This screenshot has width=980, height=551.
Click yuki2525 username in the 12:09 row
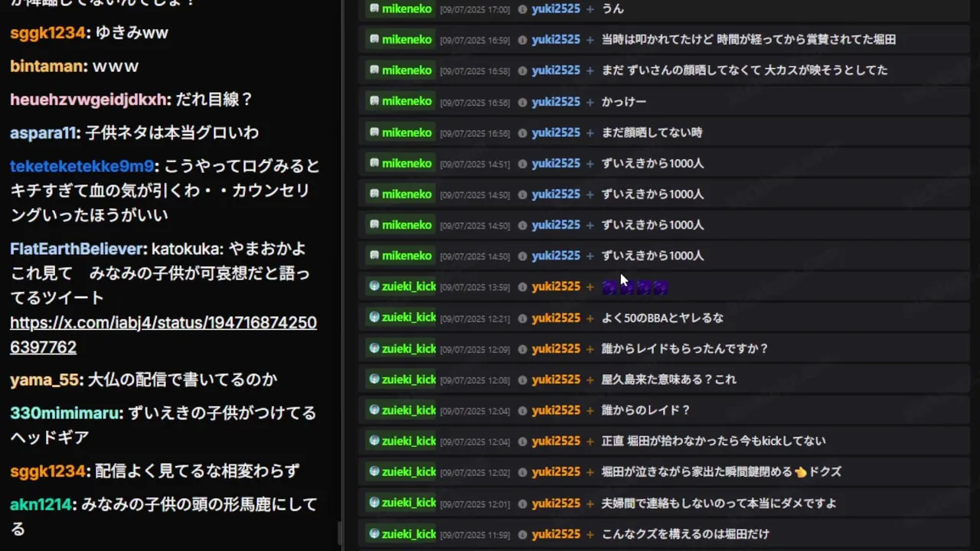pos(556,349)
